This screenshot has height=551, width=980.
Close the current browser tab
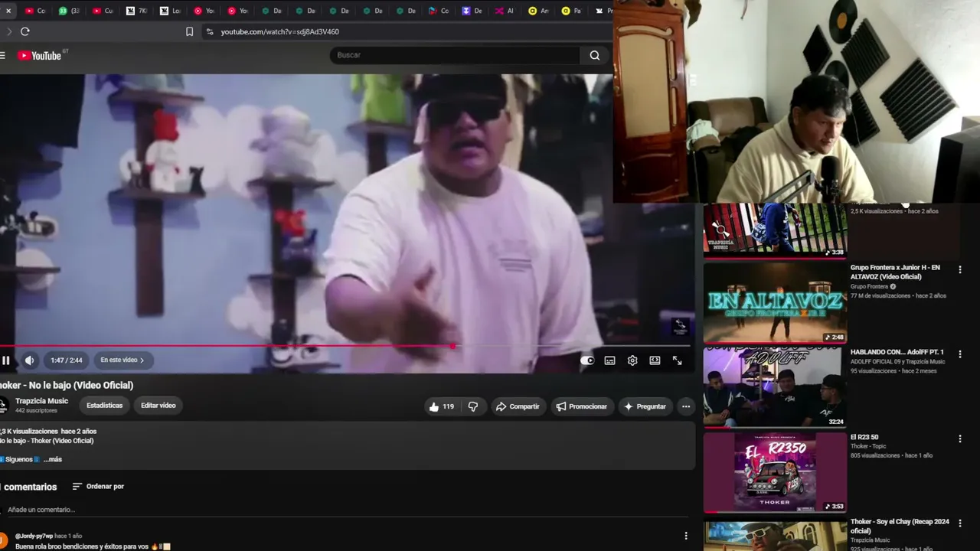(x=8, y=11)
